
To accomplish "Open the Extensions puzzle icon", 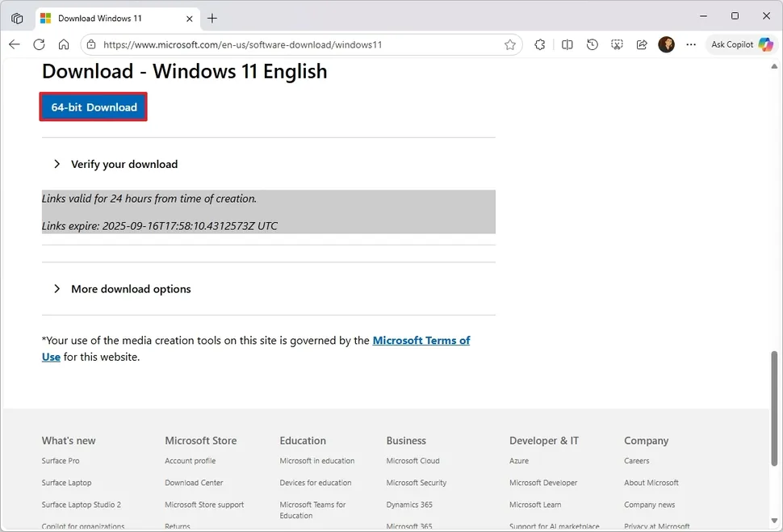I will click(540, 45).
